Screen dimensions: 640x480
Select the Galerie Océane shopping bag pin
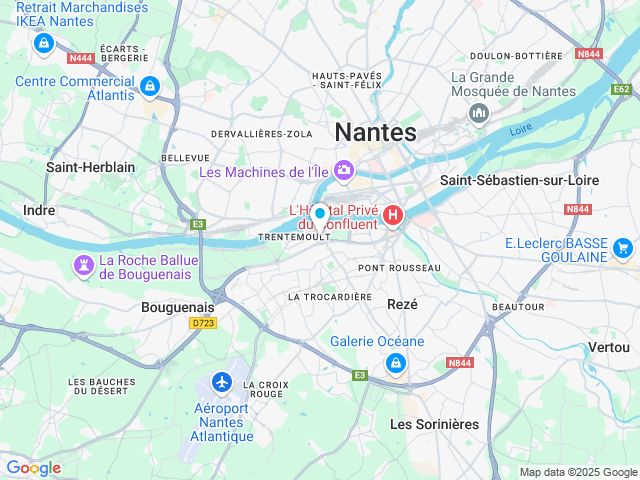tap(396, 363)
